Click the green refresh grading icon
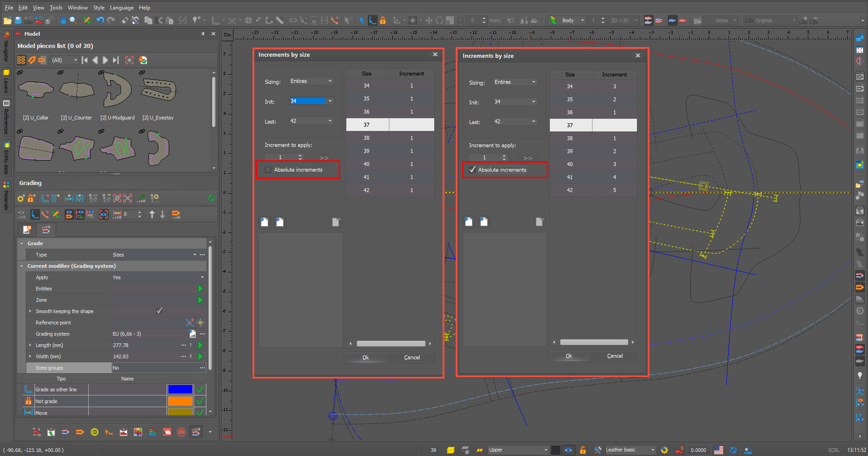The height and width of the screenshot is (456, 868). point(211,198)
